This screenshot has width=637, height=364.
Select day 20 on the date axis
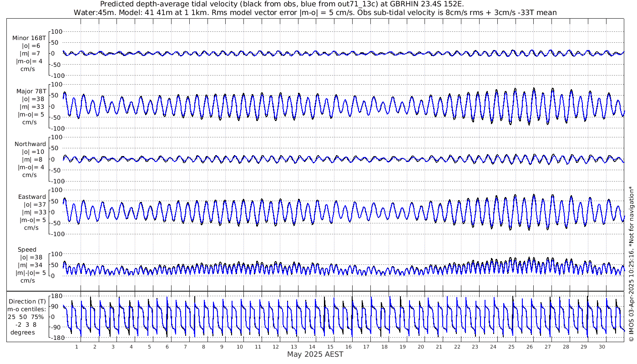click(421, 347)
